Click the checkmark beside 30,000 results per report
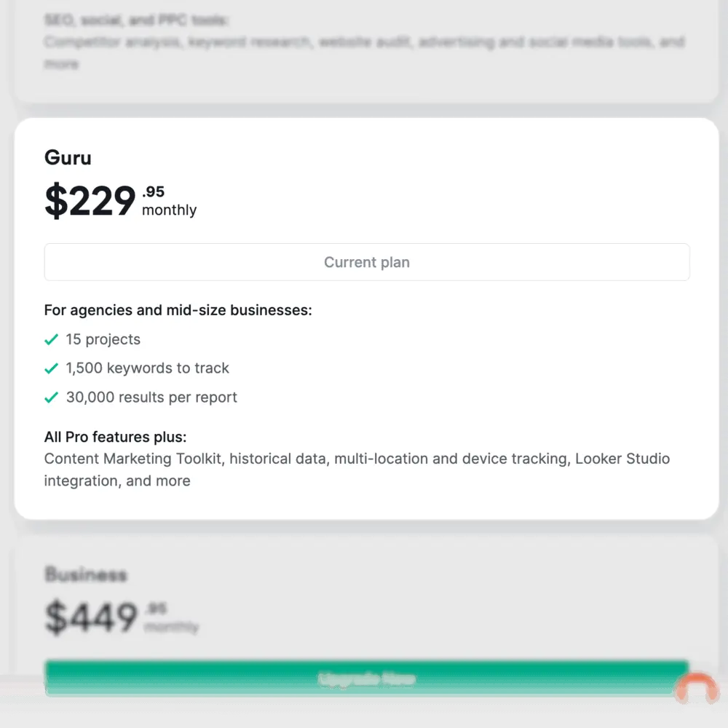 click(51, 398)
